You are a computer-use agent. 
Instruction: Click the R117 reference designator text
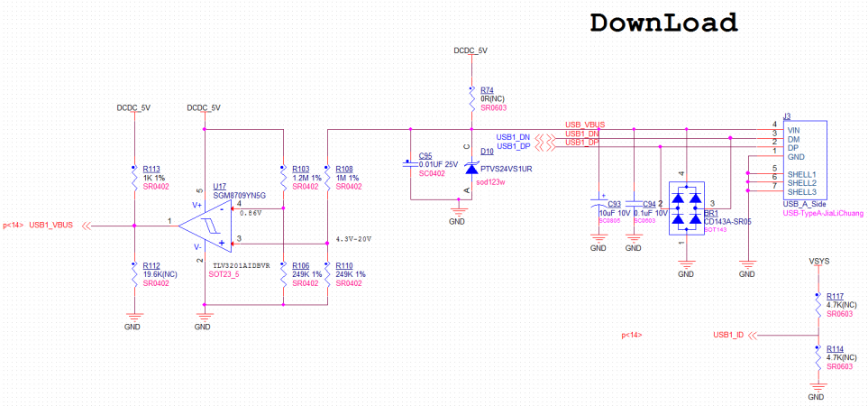(835, 296)
